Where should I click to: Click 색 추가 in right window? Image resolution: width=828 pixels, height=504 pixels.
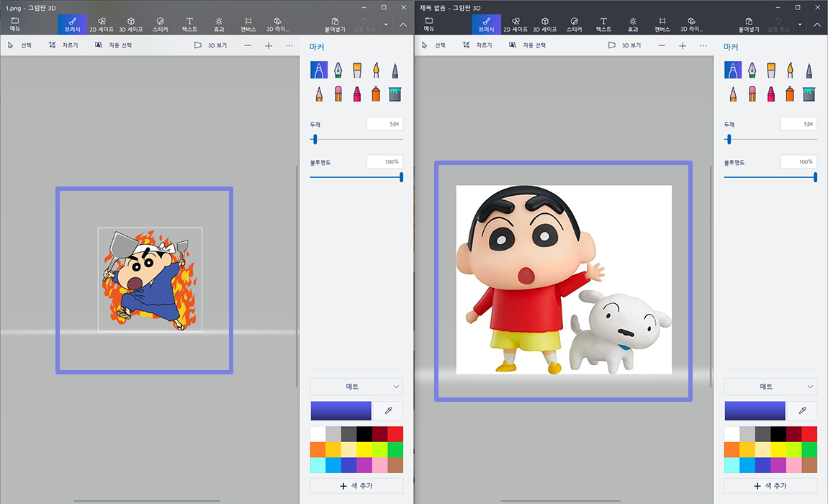pyautogui.click(x=770, y=485)
